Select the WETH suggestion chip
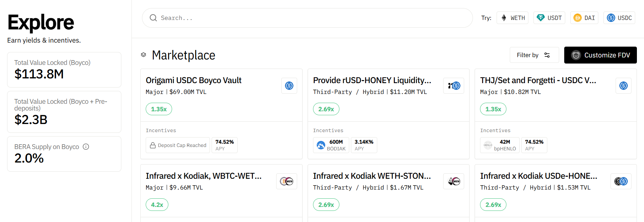Image resolution: width=644 pixels, height=222 pixels. pos(512,18)
